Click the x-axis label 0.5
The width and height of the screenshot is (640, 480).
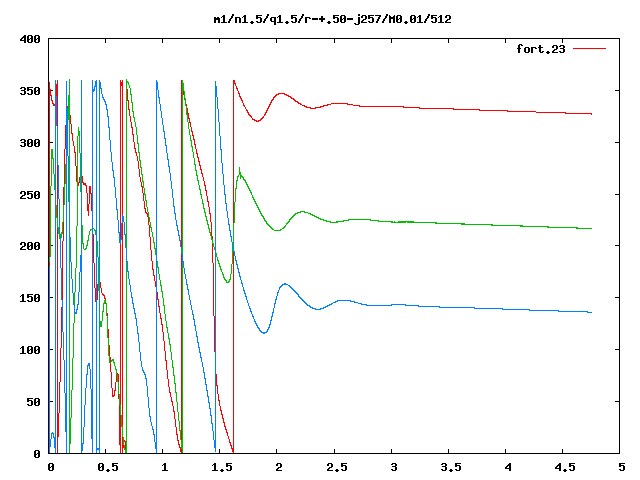pos(108,467)
